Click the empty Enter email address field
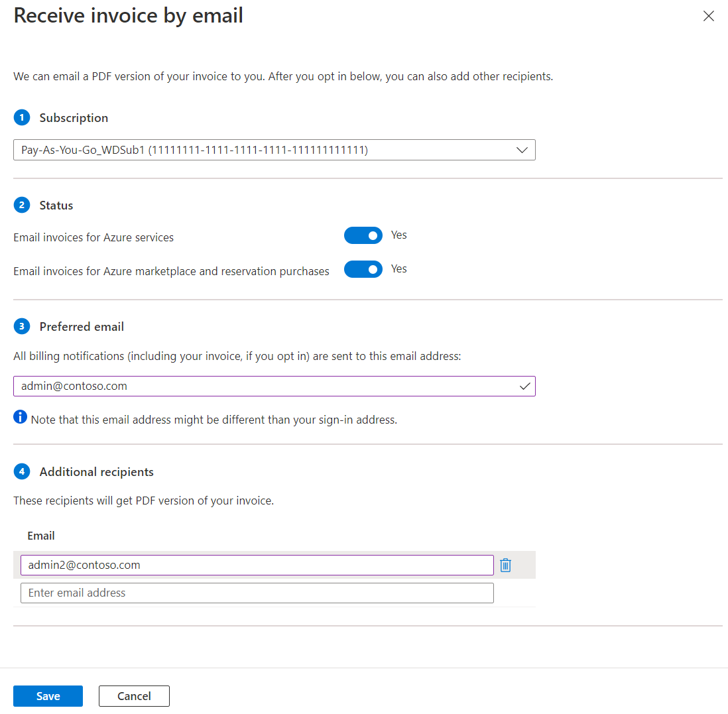The height and width of the screenshot is (714, 728). pyautogui.click(x=257, y=593)
